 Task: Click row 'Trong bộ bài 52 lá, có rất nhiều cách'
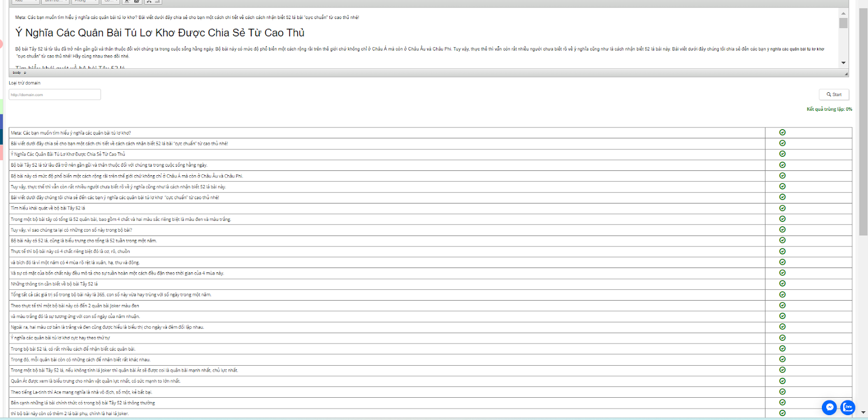click(73, 349)
